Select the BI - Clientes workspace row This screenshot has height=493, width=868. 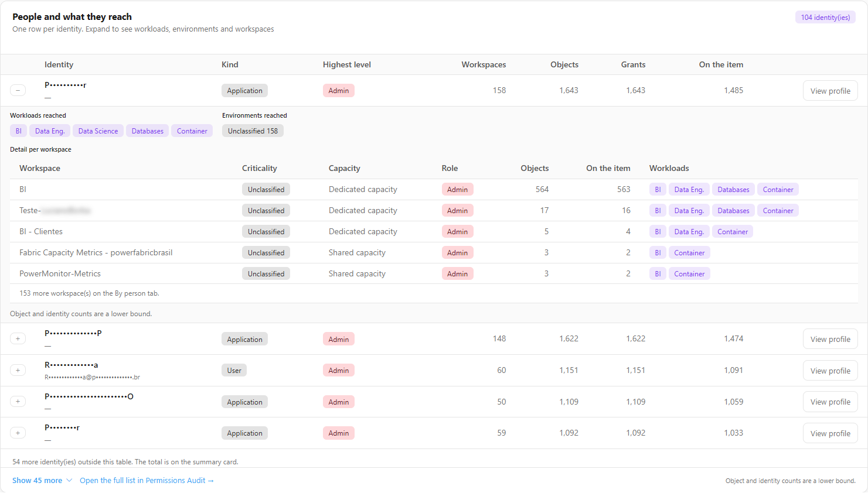[x=434, y=231]
